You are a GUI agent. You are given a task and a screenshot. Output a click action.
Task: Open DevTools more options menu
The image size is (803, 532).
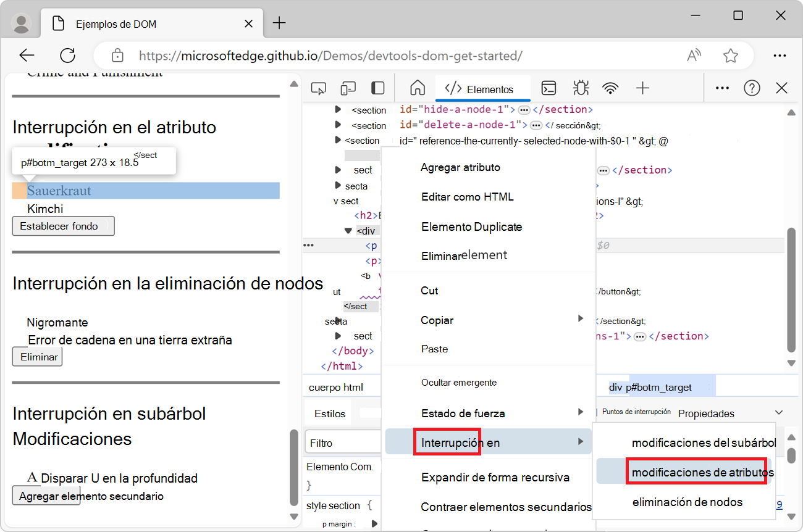(x=721, y=88)
